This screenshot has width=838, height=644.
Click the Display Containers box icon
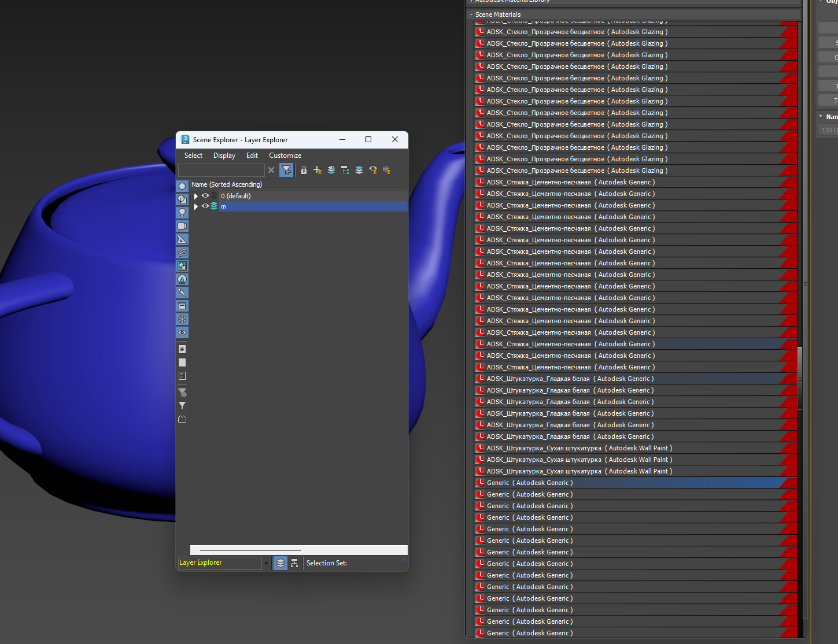[182, 306]
